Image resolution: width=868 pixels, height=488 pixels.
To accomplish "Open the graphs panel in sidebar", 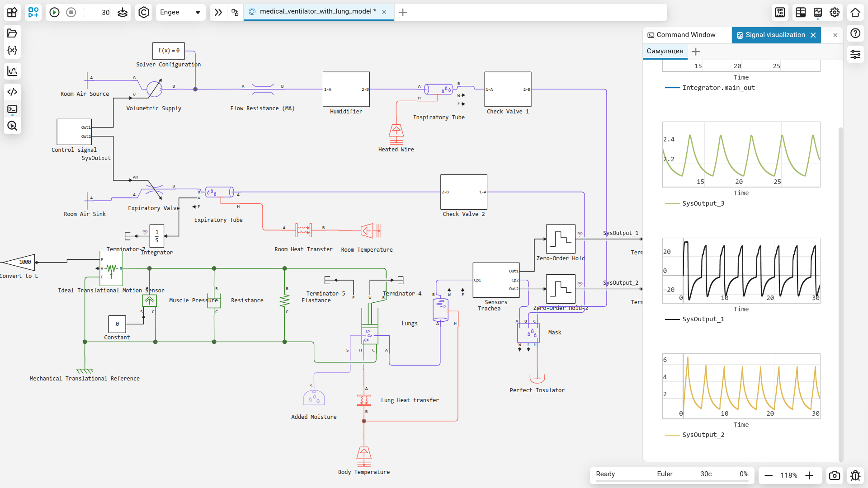I will click(12, 71).
